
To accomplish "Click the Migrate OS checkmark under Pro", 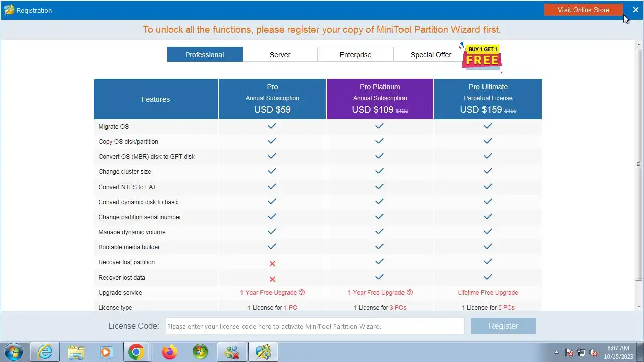I will (272, 126).
